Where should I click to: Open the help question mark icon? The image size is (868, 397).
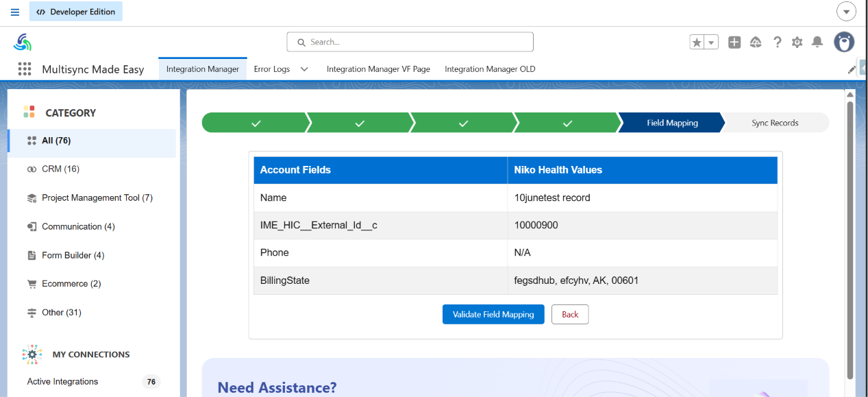click(x=777, y=43)
